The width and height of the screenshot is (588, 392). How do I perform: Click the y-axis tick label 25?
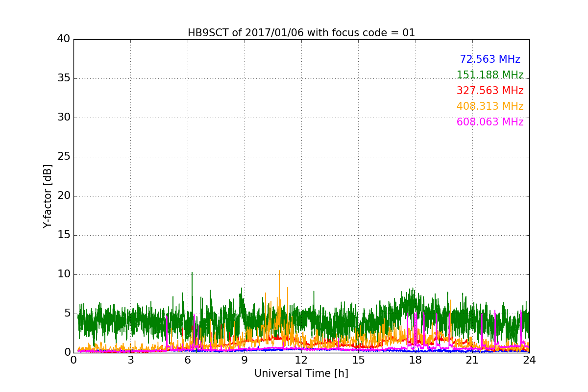coord(64,157)
